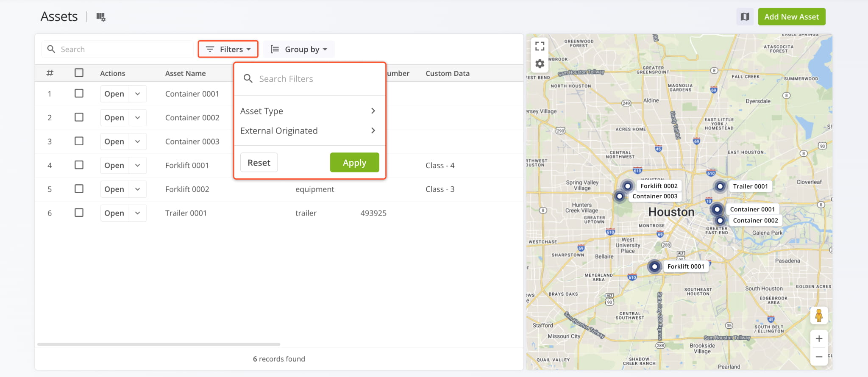Viewport: 868px width, 377px height.
Task: Check the box for Container 0003
Action: click(x=79, y=141)
